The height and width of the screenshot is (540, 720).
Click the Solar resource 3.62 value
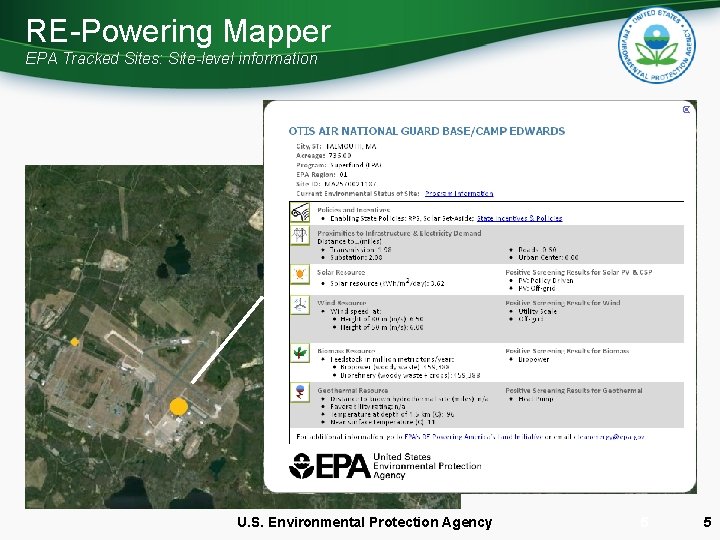coord(387,283)
